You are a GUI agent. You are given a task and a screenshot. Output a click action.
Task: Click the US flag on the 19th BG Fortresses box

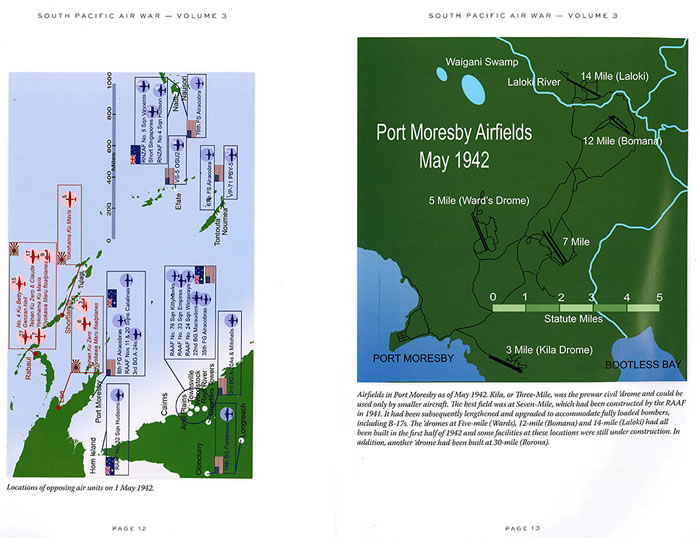220,465
